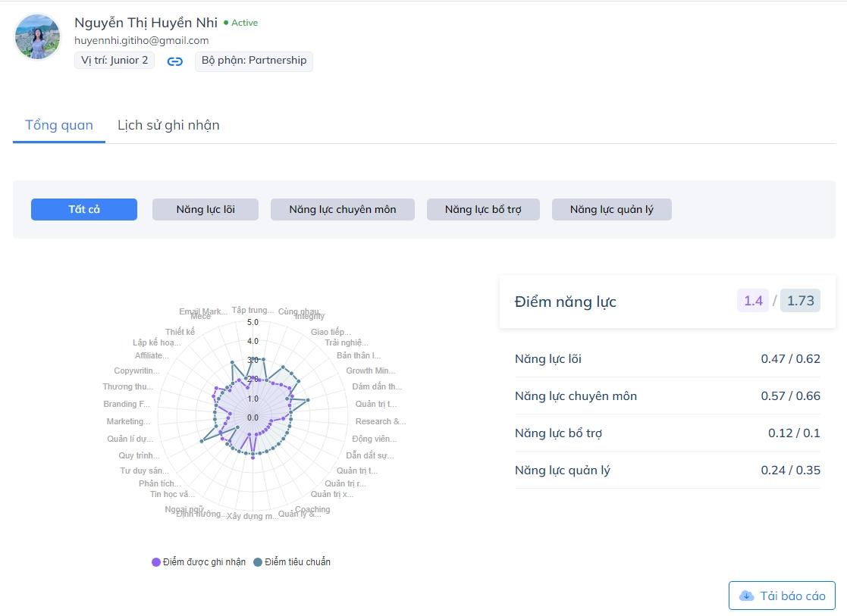Show Năng lực bổ trợ competencies
The width and height of the screenshot is (847, 616).
[x=483, y=209]
